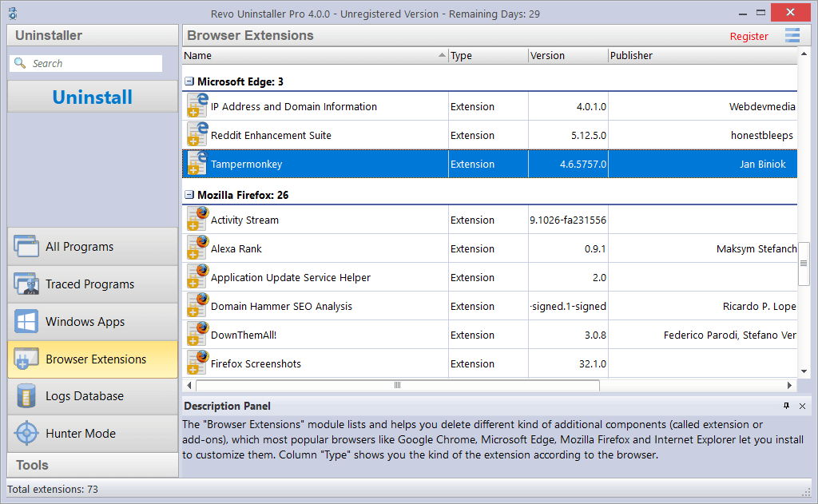
Task: Click the red Register link
Action: 749,36
